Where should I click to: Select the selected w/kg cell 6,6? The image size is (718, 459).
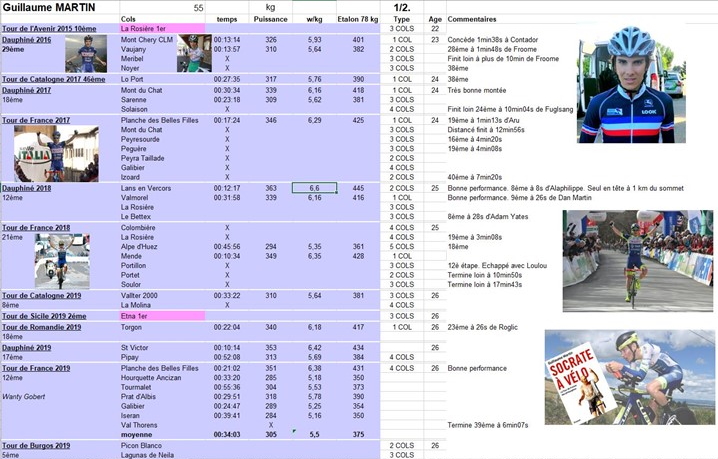click(315, 188)
